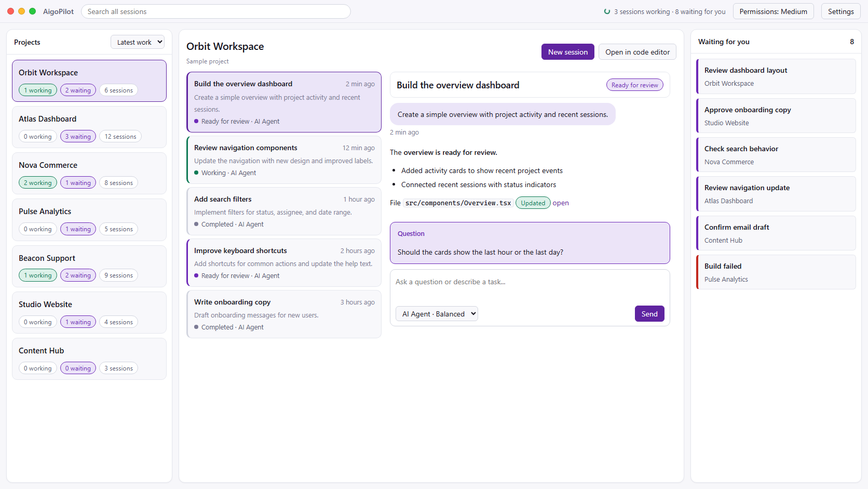Click the 12 sessions pill under Atlas Dashboard

pos(120,137)
